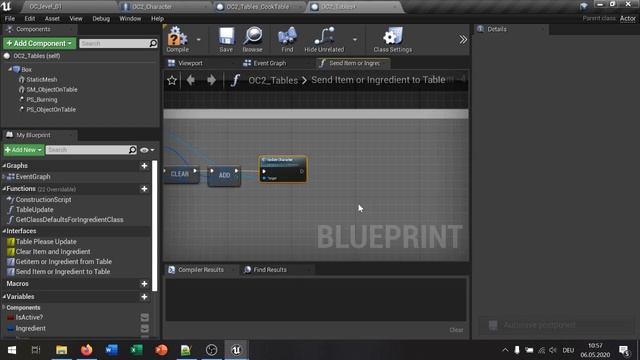
Task: Open the Asset menu
Action: coord(52,19)
